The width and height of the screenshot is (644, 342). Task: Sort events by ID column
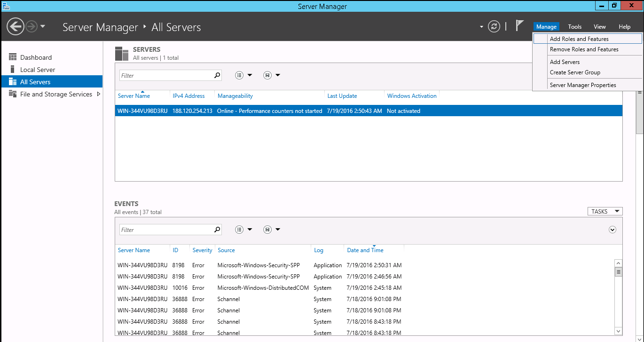click(x=175, y=250)
